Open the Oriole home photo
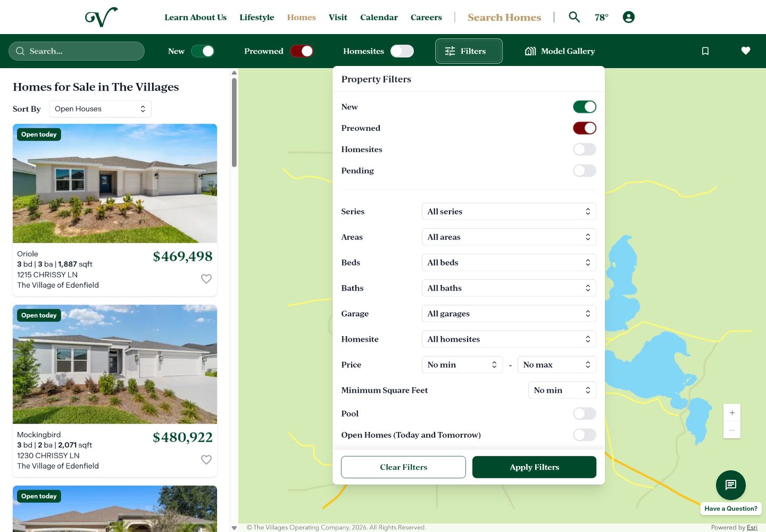The height and width of the screenshot is (532, 766). click(x=115, y=184)
